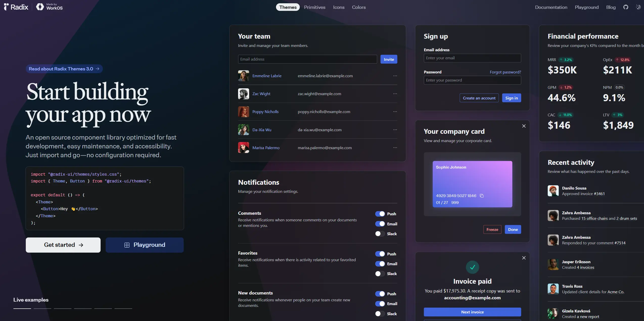Close the Your company card panel
Image resolution: width=644 pixels, height=321 pixels.
(x=524, y=126)
